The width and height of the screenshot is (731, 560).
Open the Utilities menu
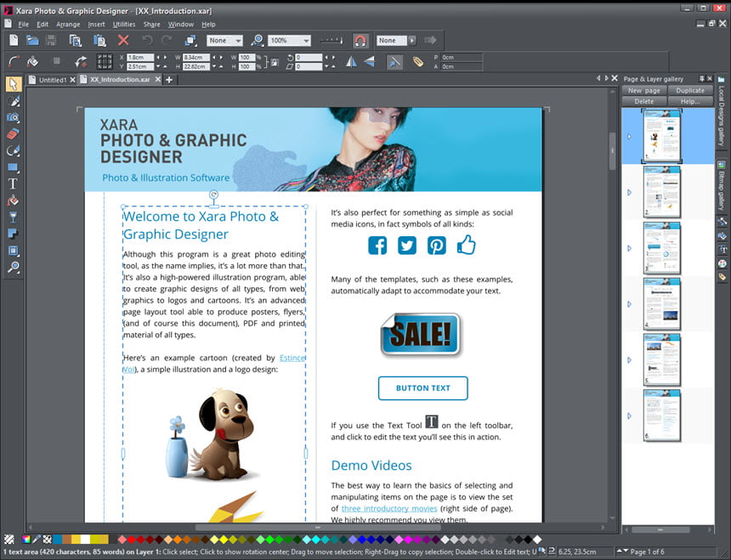point(124,25)
